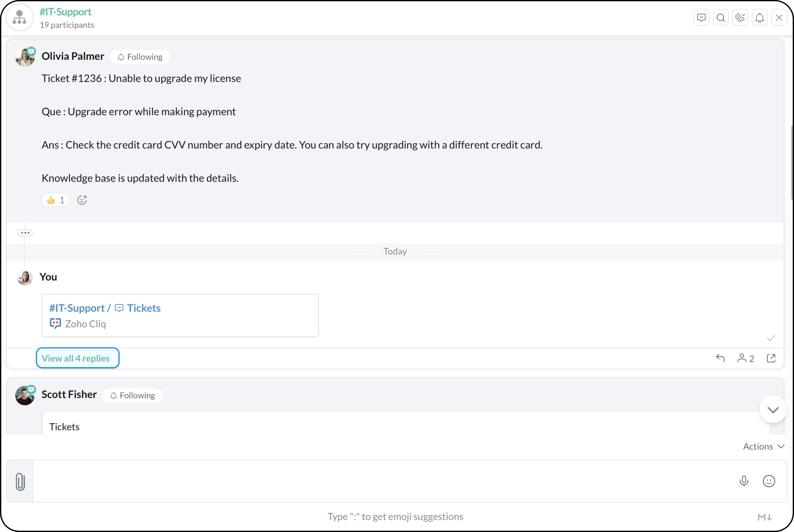The width and height of the screenshot is (794, 532).
Task: Open thread in new window icon
Action: pyautogui.click(x=771, y=358)
